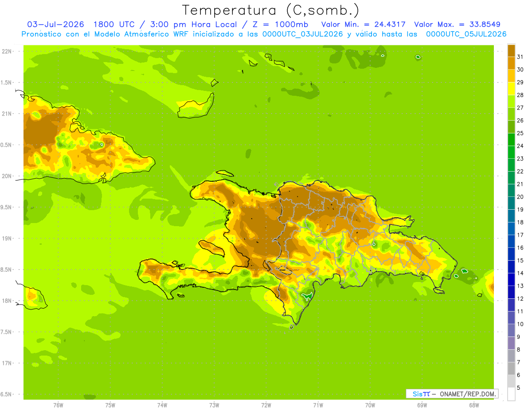Viewport: 532px width, 411px height.
Task: Click the '73W' longitude label
Action: (x=214, y=405)
